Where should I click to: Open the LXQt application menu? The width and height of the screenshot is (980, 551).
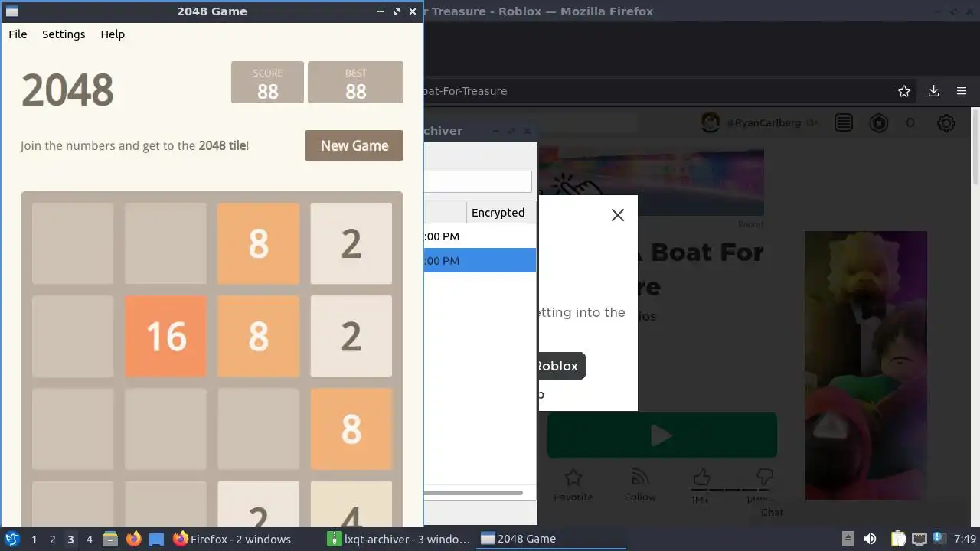[x=11, y=539]
